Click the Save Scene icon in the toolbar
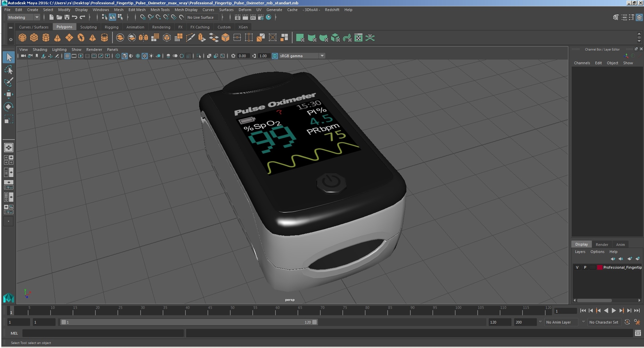The image size is (644, 348). point(67,17)
